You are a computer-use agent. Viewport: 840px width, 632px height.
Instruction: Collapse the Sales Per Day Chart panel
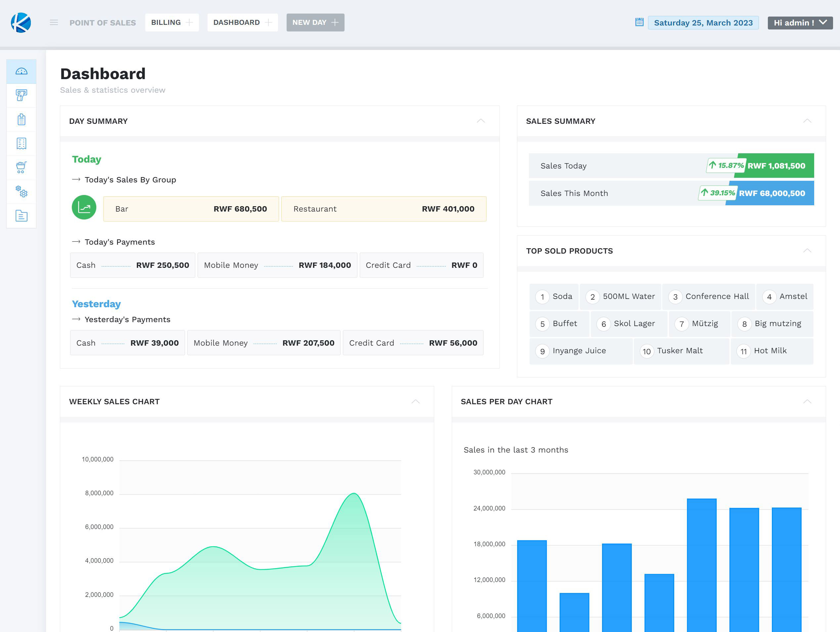[807, 401]
